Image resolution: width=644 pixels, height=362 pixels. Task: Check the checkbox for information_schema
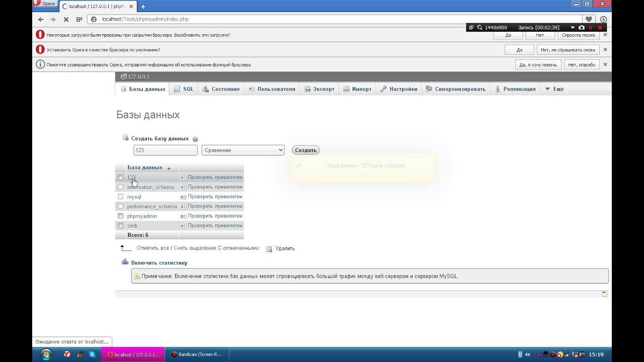pyautogui.click(x=120, y=187)
